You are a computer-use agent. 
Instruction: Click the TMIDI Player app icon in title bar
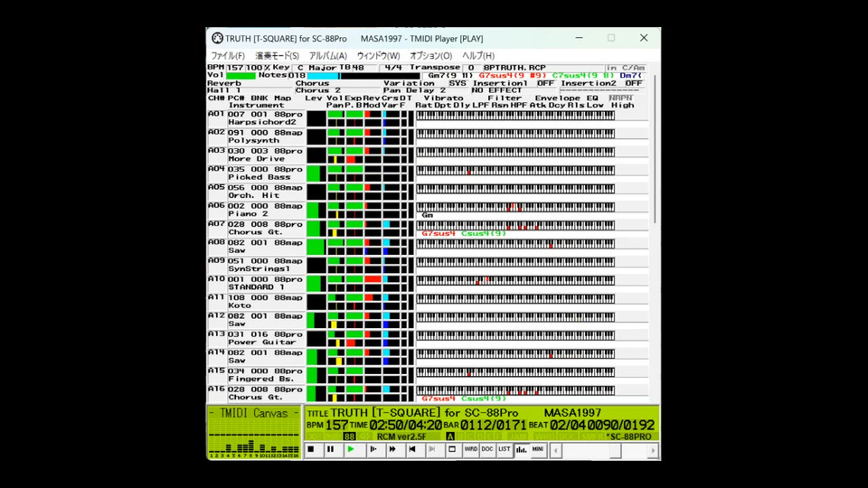pos(217,38)
